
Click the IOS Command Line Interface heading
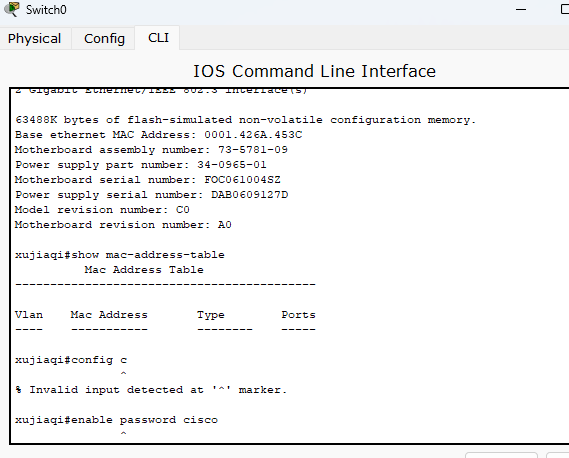[x=314, y=71]
